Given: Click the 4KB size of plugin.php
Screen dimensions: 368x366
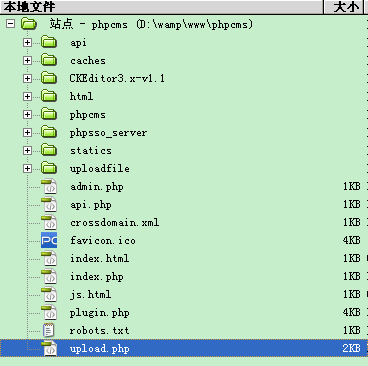Looking at the screenshot, I should (x=352, y=312).
